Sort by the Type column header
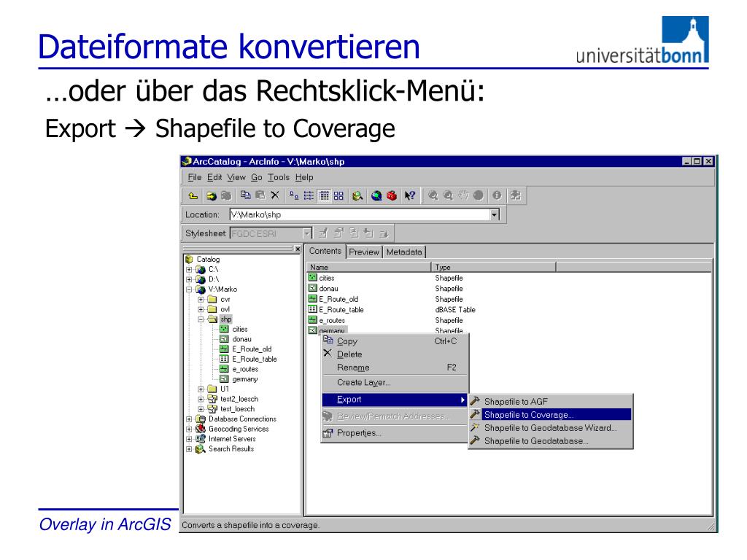This screenshot has width=747, height=560. (494, 267)
